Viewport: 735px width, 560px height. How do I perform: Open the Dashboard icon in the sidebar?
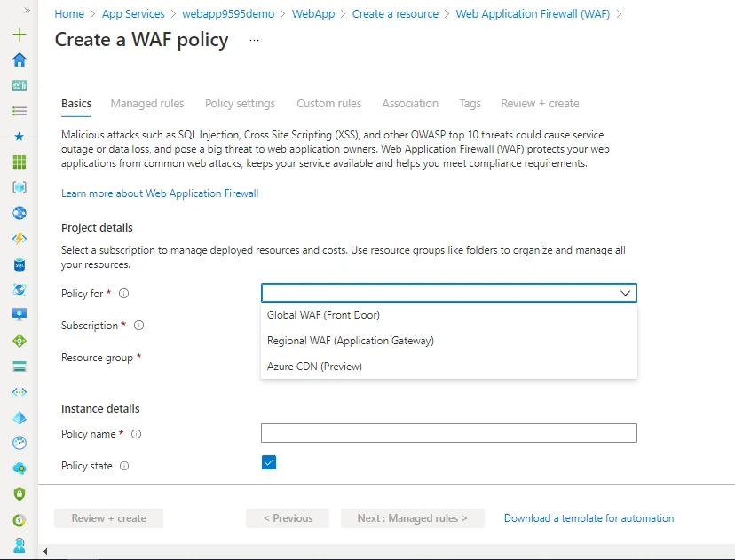pos(19,85)
